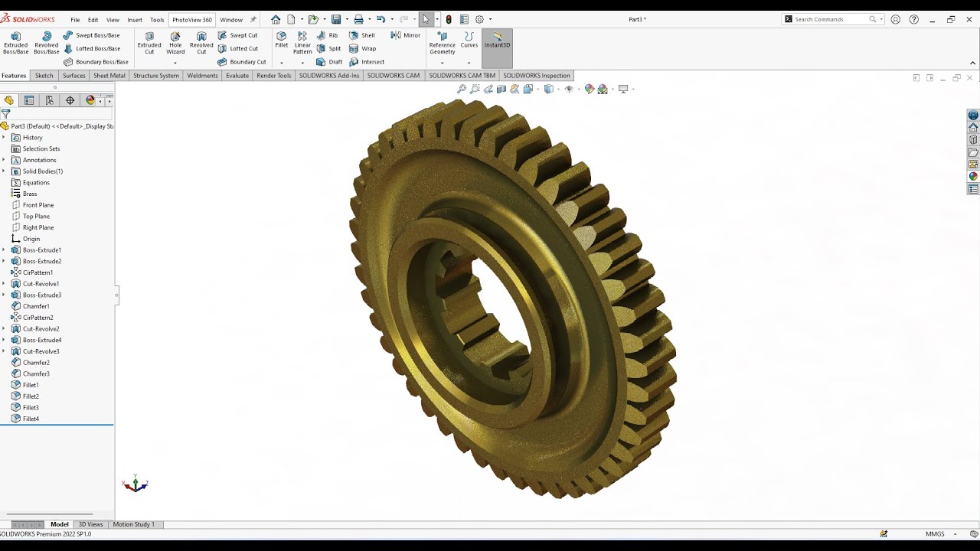Screen dimensions: 980x551
Task: Open Linear Pattern dropdown arrow
Action: point(302,63)
